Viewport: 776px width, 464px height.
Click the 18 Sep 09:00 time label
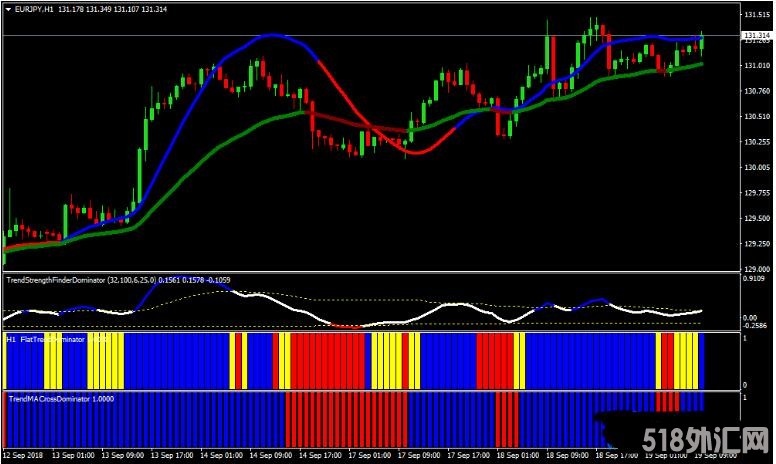[568, 455]
